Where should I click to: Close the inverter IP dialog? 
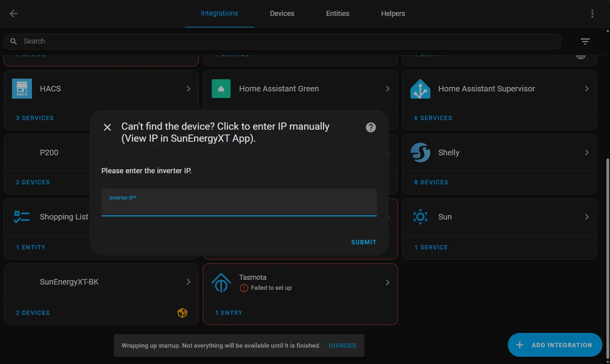(x=107, y=127)
